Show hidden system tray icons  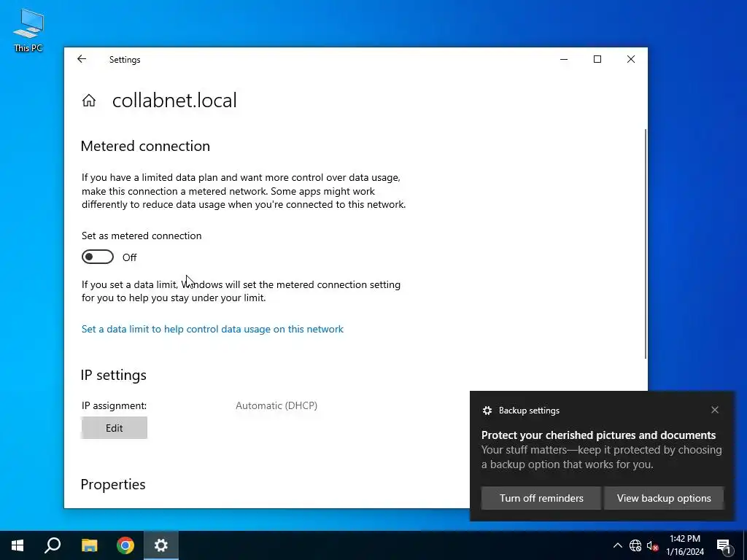[617, 545]
